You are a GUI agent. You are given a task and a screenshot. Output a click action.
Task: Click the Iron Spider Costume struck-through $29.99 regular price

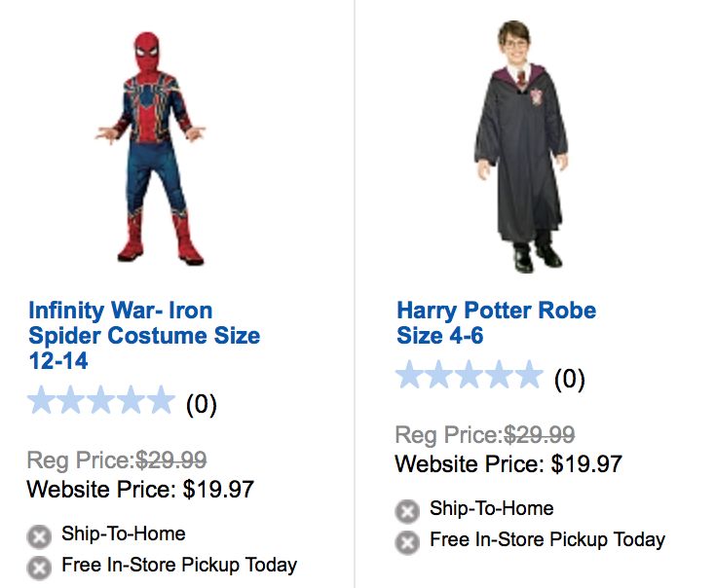170,460
